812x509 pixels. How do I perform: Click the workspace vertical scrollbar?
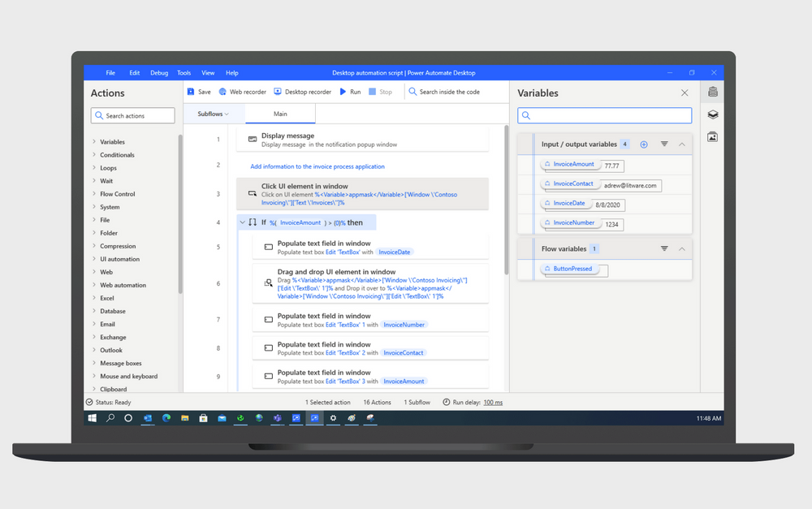507,200
